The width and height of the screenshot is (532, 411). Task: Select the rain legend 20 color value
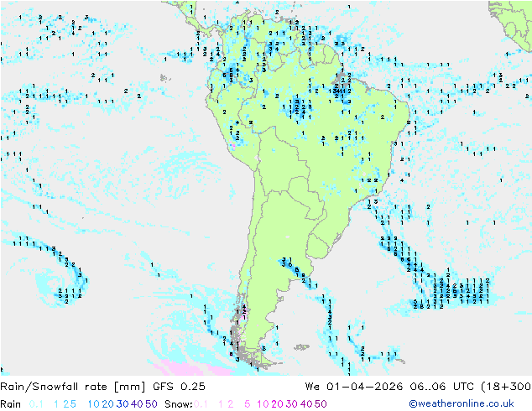(108, 404)
